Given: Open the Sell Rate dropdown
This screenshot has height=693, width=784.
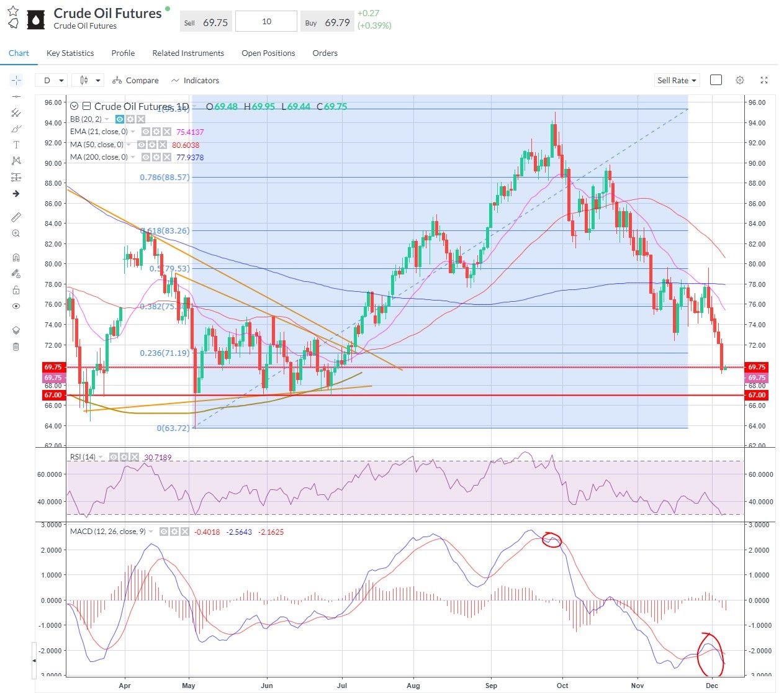Looking at the screenshot, I should [676, 80].
